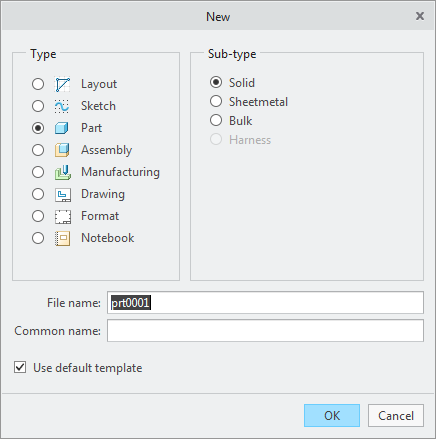Screen dimensions: 436x439
Task: Click the Common name input field
Action: pos(265,331)
